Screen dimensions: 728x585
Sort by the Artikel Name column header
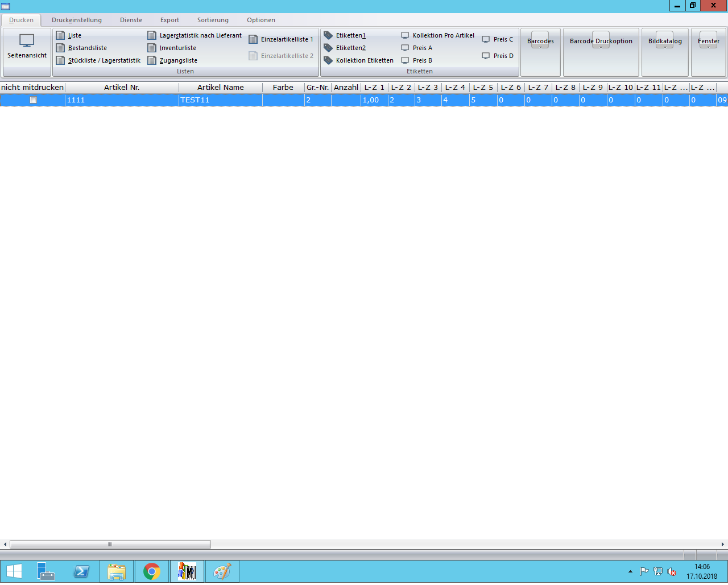coord(220,88)
